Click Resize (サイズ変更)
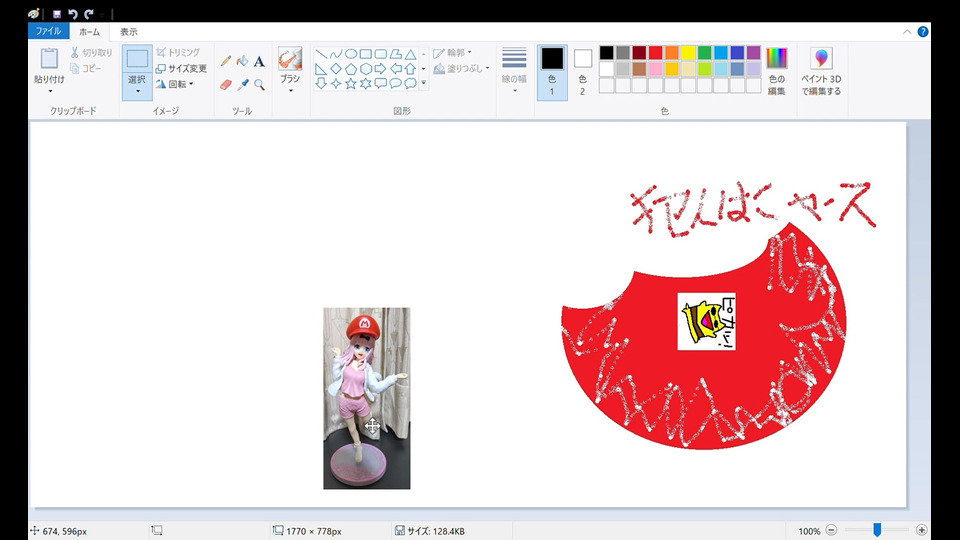960x540 pixels. [x=181, y=69]
